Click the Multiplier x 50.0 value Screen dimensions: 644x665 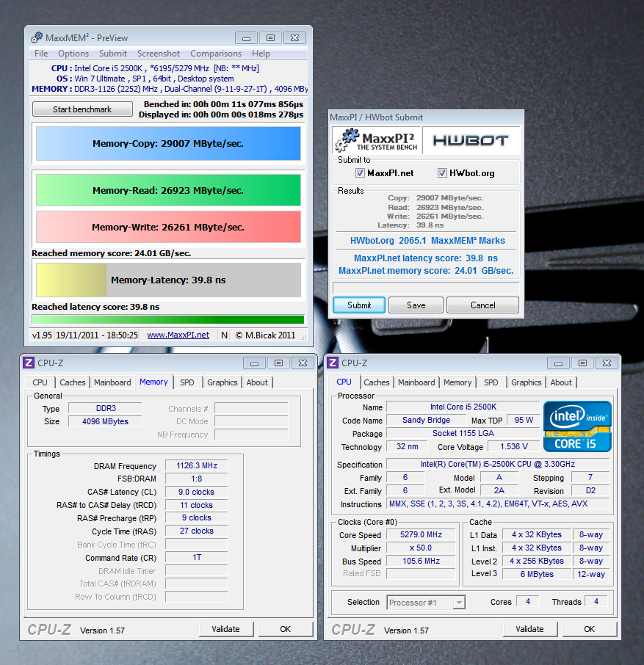(421, 548)
